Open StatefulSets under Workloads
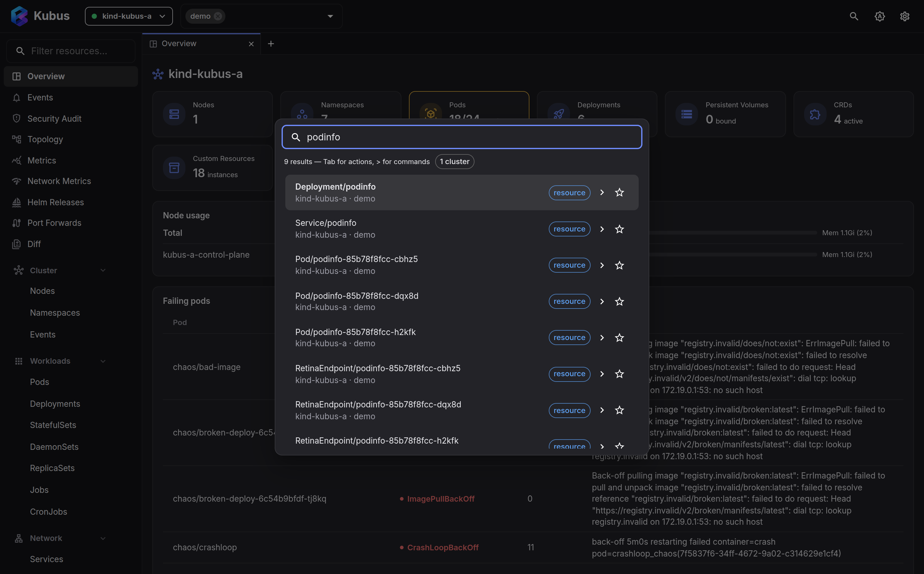 click(x=53, y=425)
